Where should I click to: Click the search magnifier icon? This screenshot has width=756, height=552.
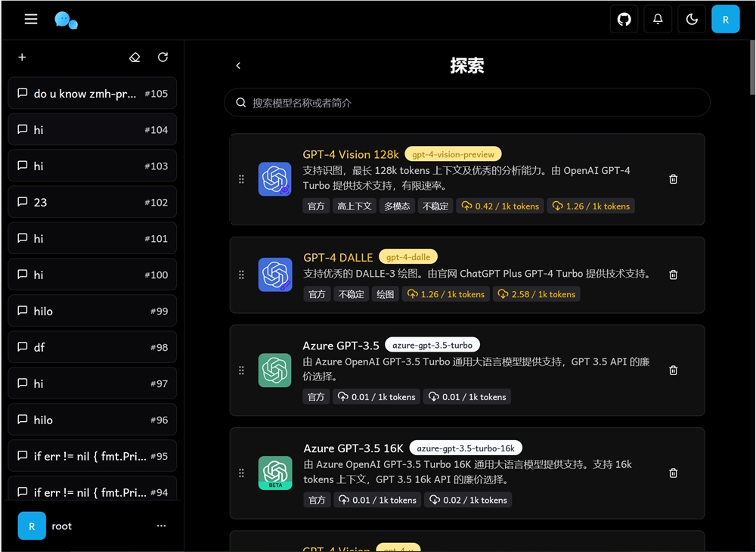point(241,102)
